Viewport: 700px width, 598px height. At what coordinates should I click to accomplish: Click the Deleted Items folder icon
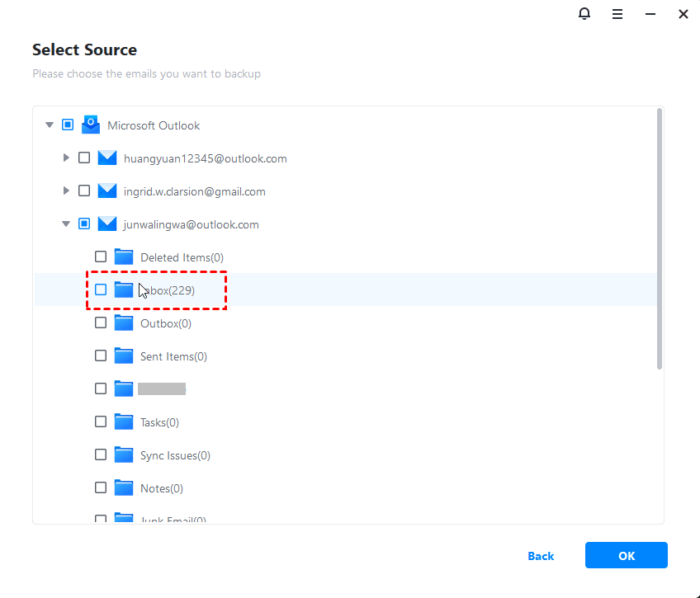(x=124, y=257)
